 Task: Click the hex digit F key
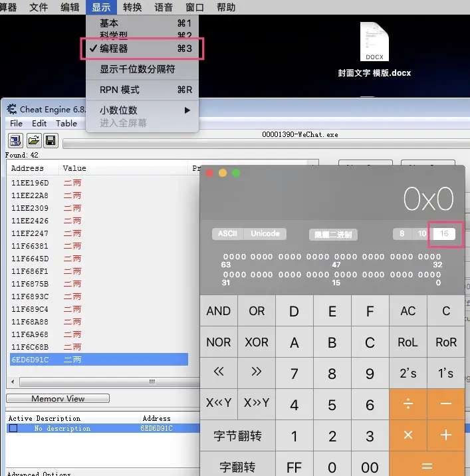pos(370,311)
